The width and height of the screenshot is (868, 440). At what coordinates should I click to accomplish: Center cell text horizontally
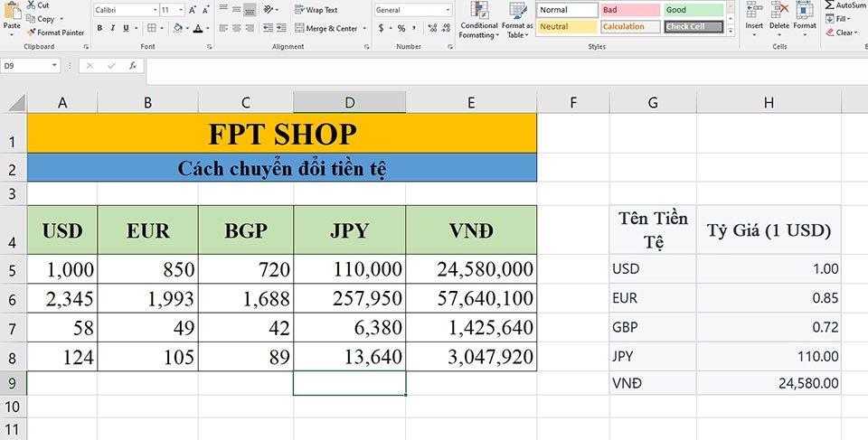pos(236,28)
